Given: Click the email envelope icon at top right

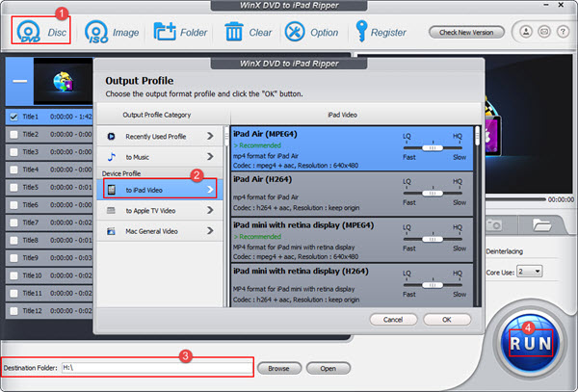Looking at the screenshot, I should click(x=544, y=32).
